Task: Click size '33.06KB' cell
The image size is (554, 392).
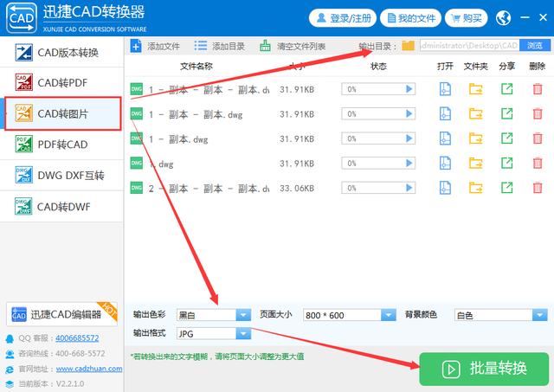Action: click(x=297, y=189)
